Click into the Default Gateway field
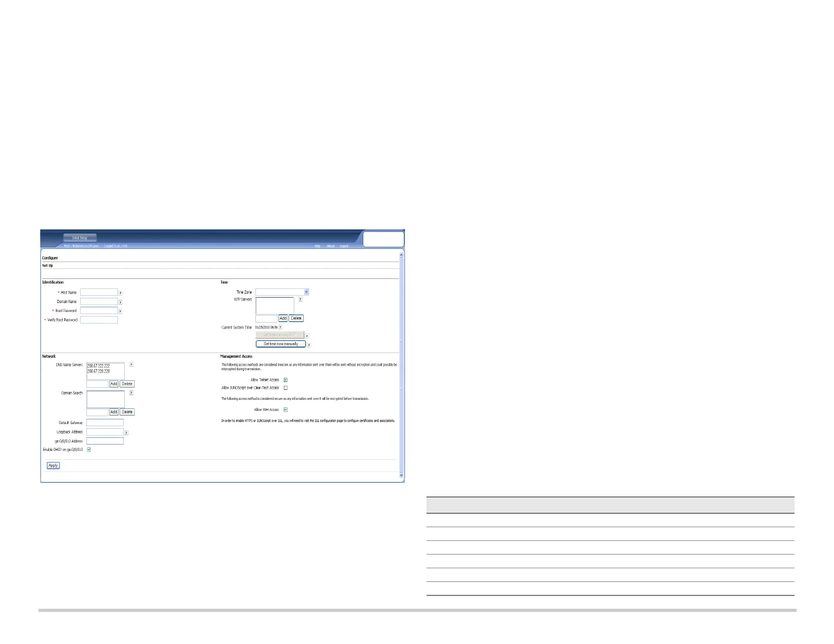Viewport: 834px width, 644px height. tap(105, 423)
